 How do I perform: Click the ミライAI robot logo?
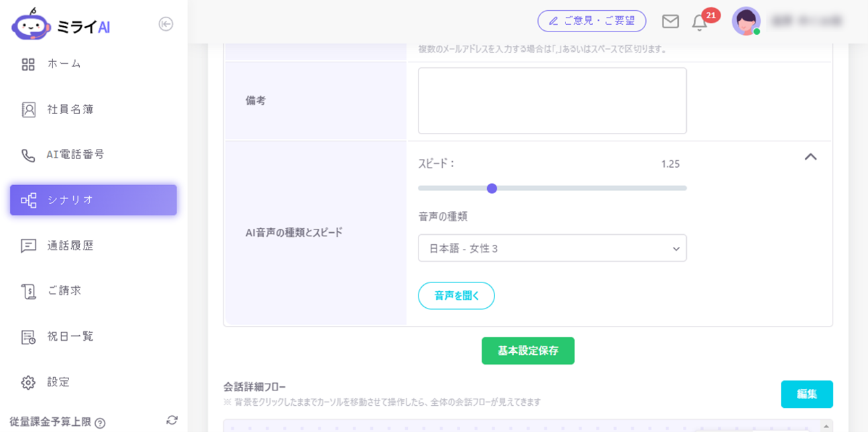[31, 25]
